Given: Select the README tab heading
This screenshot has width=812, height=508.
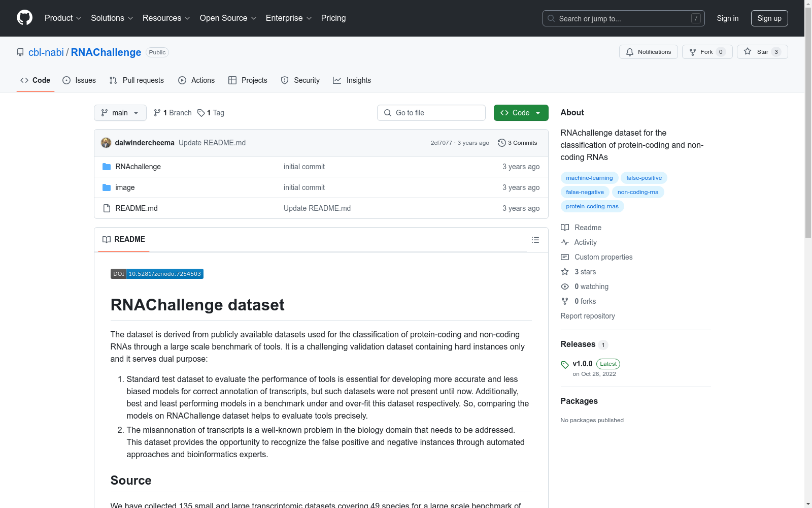Looking at the screenshot, I should coord(124,239).
